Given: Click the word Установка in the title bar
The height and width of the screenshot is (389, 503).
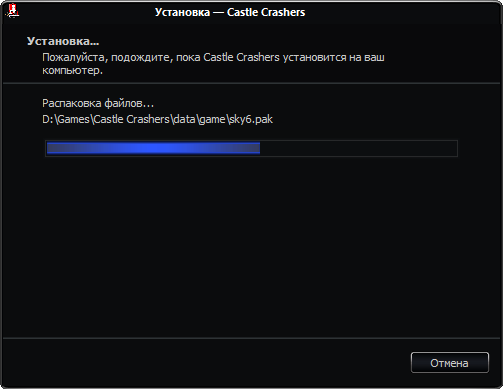Looking at the screenshot, I should [x=182, y=12].
